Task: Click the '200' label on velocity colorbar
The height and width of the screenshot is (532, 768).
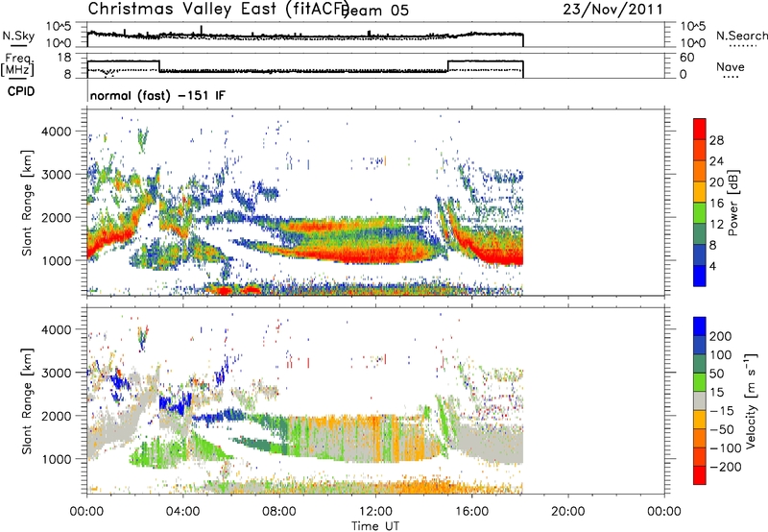Action: 721,336
